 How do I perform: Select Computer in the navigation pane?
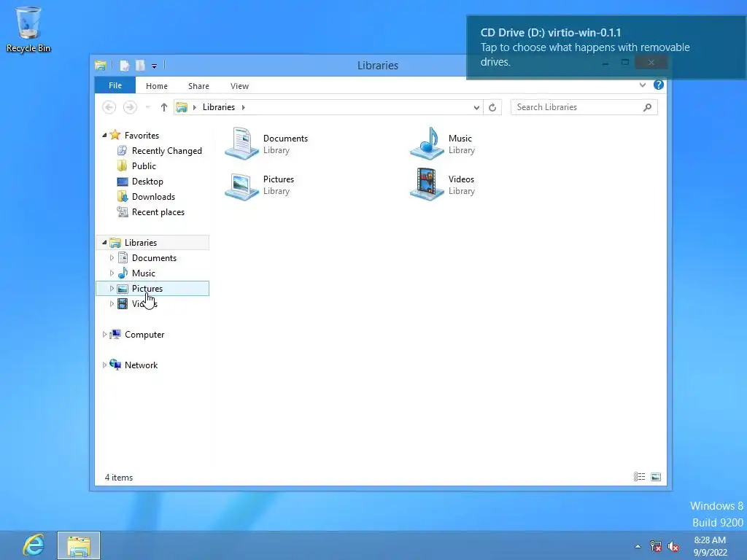pos(144,334)
